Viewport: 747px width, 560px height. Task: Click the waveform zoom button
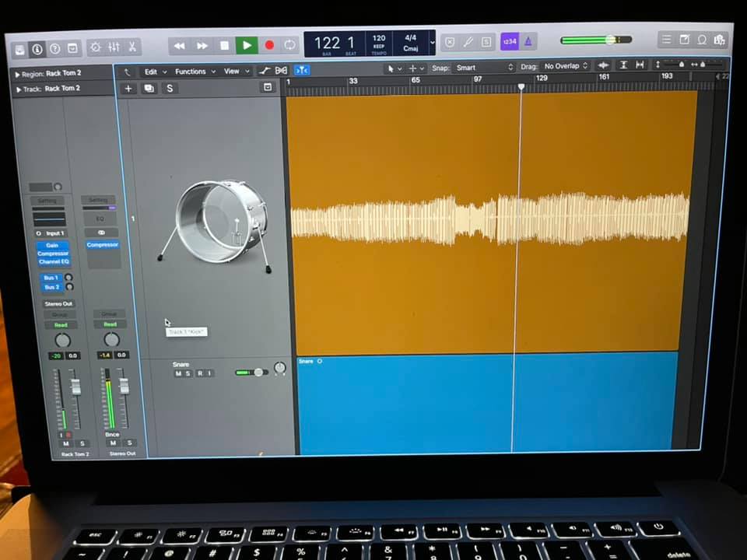tap(603, 65)
